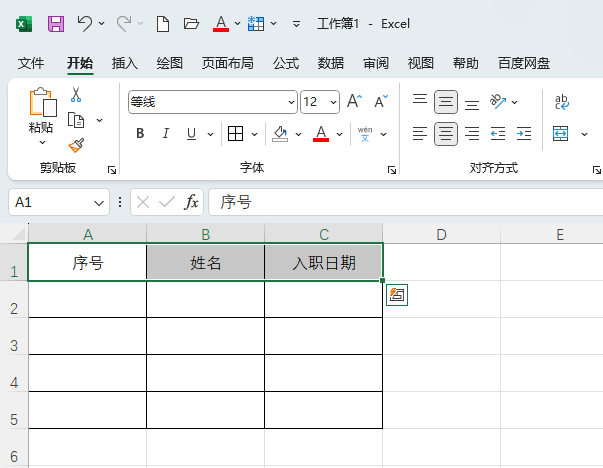
Task: Apply font color from quick access toolbar
Action: [221, 24]
